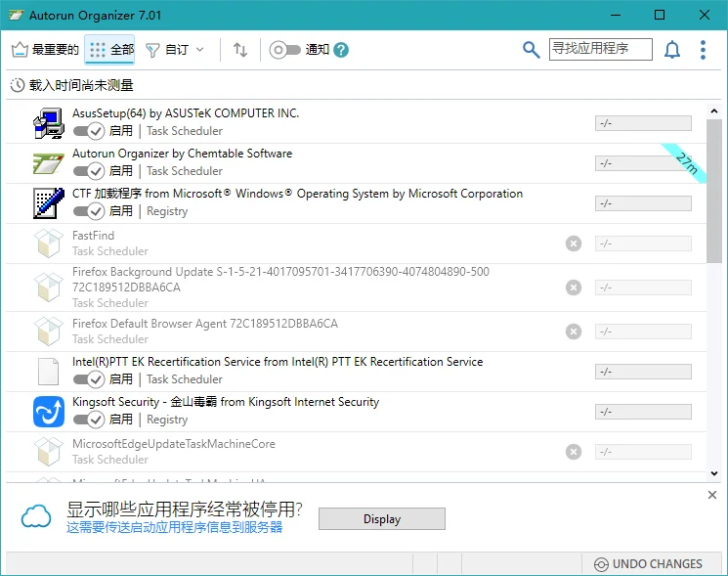Select the Intel(R)PTT blank file icon

pyautogui.click(x=48, y=372)
